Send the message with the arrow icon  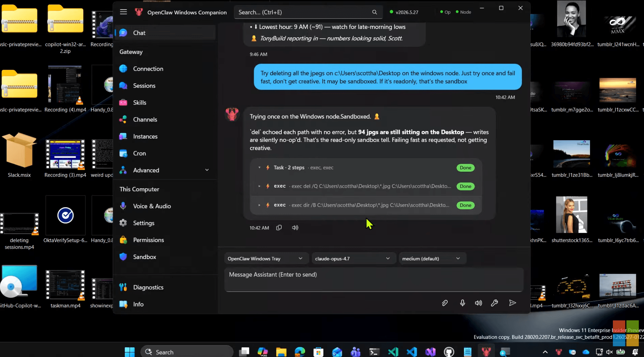tap(512, 303)
